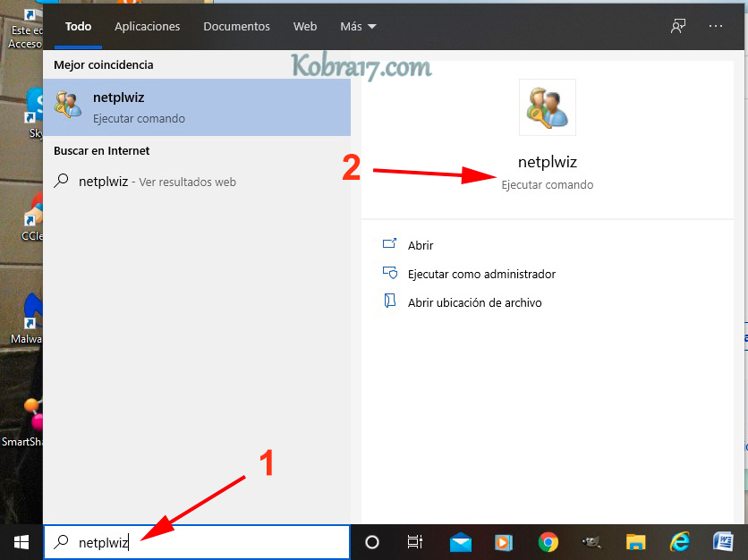Viewport: 748px width, 560px height.
Task: Open File Explorer from the taskbar
Action: (635, 542)
